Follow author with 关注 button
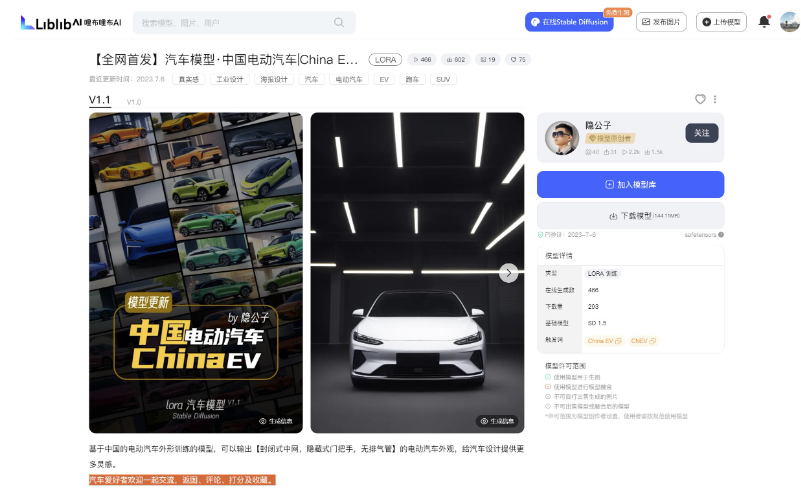801x490 pixels. point(701,133)
